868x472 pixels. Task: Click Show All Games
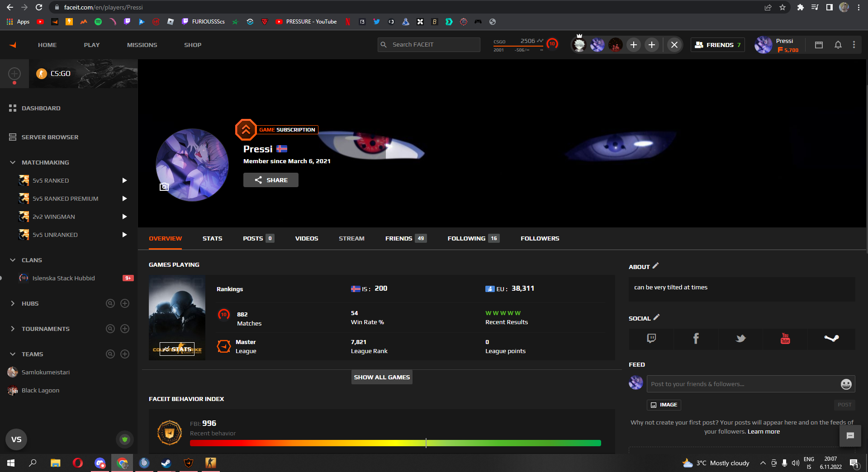click(382, 377)
